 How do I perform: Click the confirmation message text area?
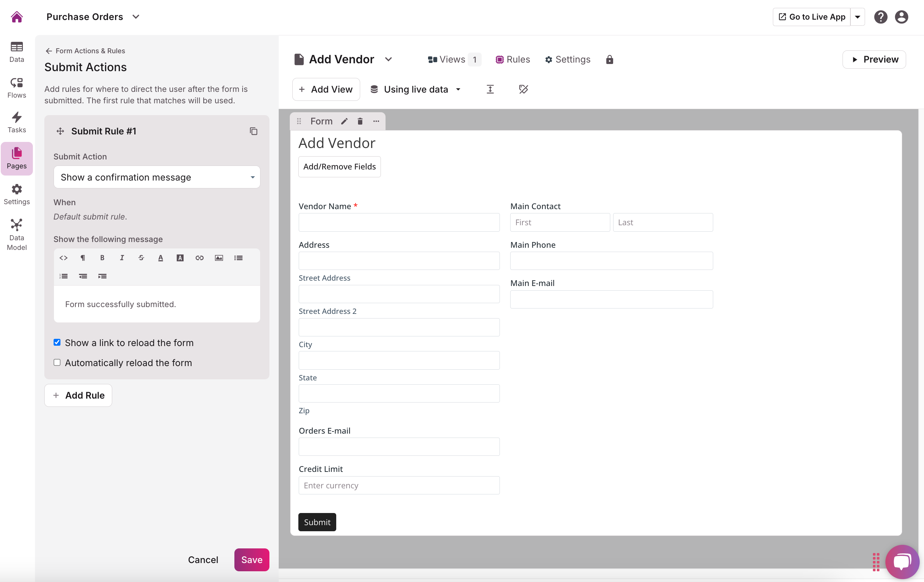(157, 304)
